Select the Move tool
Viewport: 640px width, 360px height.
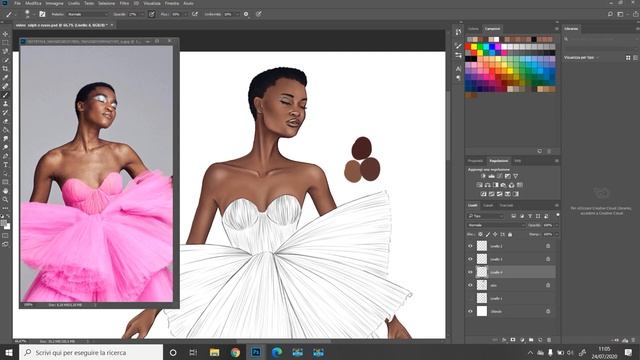pyautogui.click(x=5, y=34)
